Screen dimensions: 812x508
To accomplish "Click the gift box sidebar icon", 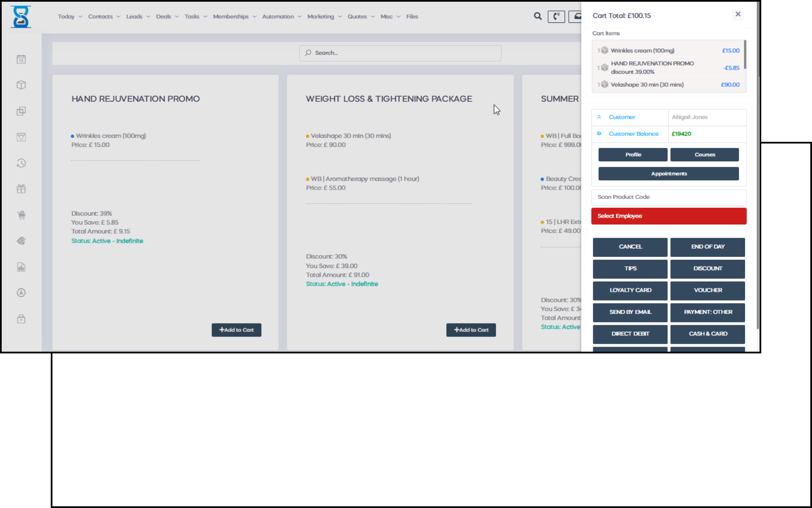I will pos(21,189).
